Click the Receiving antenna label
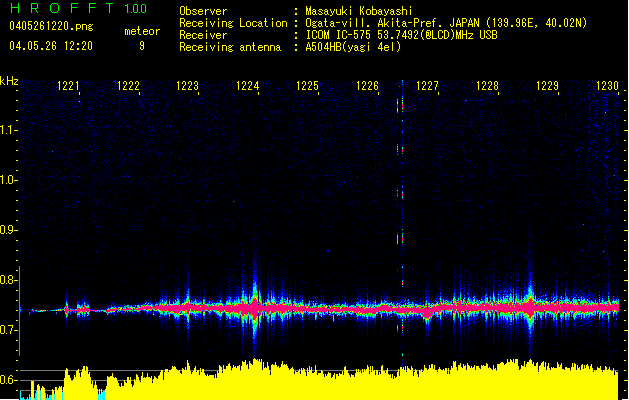Screen dimensions: 629x400 click(x=230, y=47)
